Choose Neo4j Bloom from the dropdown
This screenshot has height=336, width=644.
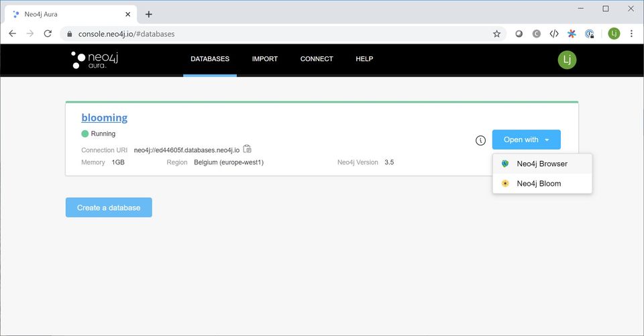[x=542, y=184]
